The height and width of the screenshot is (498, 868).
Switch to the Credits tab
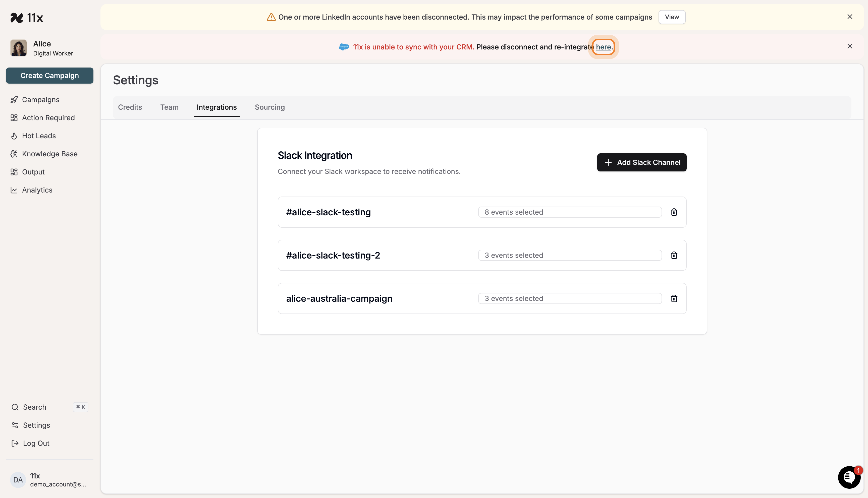pos(130,107)
